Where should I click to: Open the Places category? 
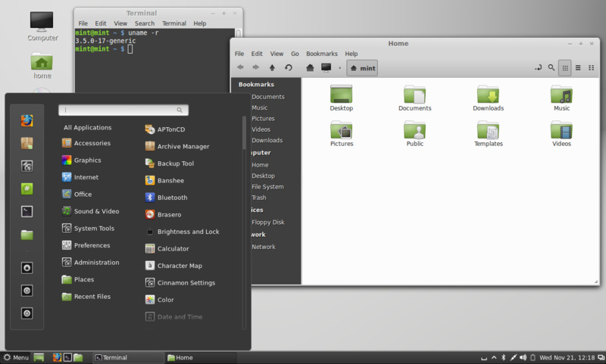pyautogui.click(x=78, y=279)
